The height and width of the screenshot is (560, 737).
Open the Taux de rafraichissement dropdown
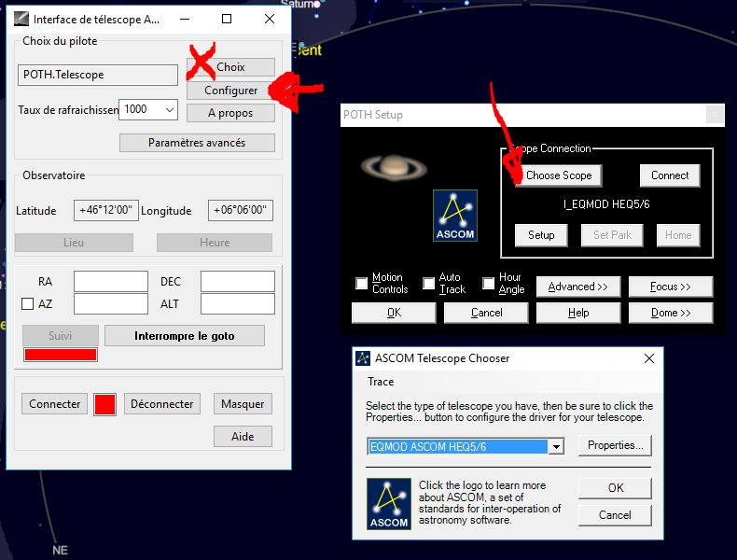pyautogui.click(x=170, y=109)
